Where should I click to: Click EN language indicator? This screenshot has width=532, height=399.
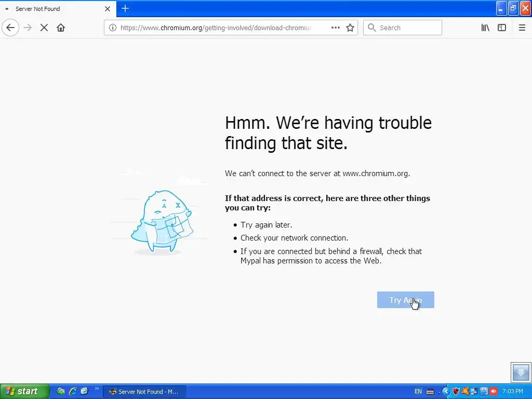[x=418, y=392]
